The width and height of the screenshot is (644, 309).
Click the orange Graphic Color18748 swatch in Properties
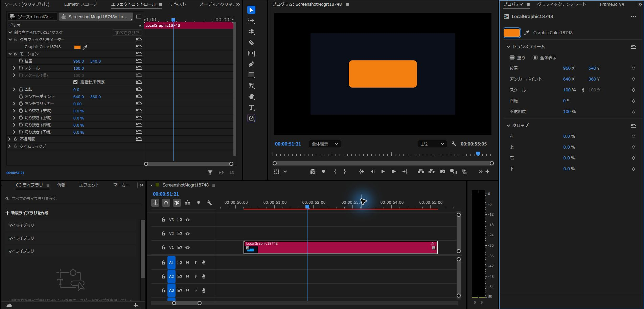(x=512, y=33)
